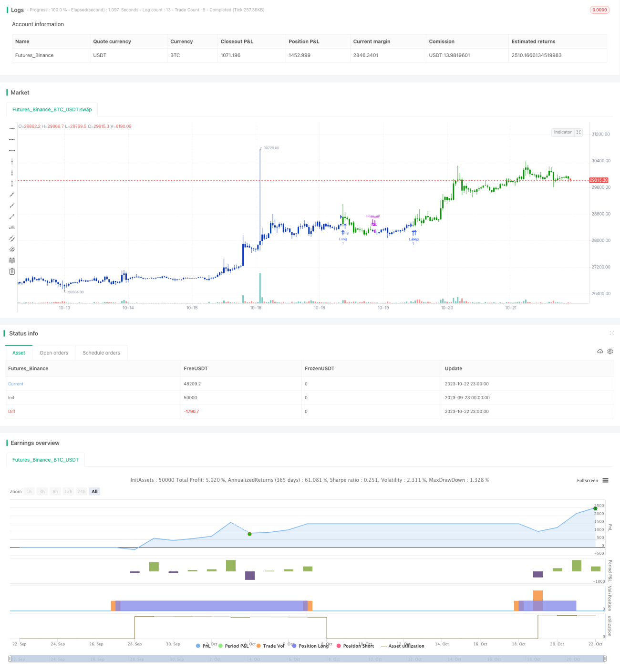Toggle Position Short series in the legend

(x=355, y=646)
